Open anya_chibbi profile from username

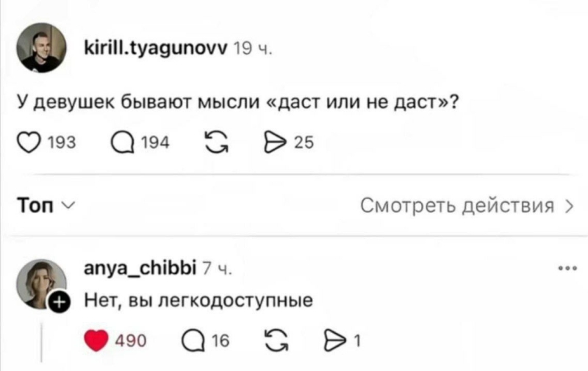[x=139, y=270]
